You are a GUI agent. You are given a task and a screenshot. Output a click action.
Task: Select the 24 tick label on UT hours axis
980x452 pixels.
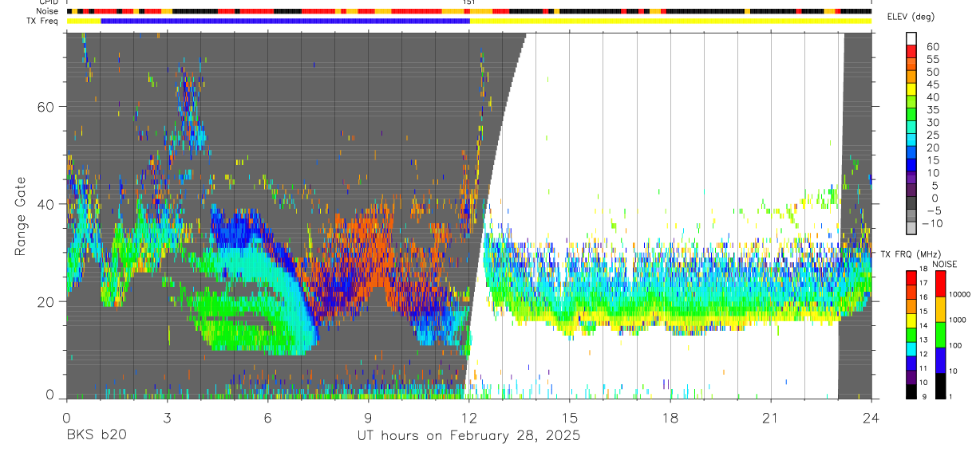tap(871, 418)
